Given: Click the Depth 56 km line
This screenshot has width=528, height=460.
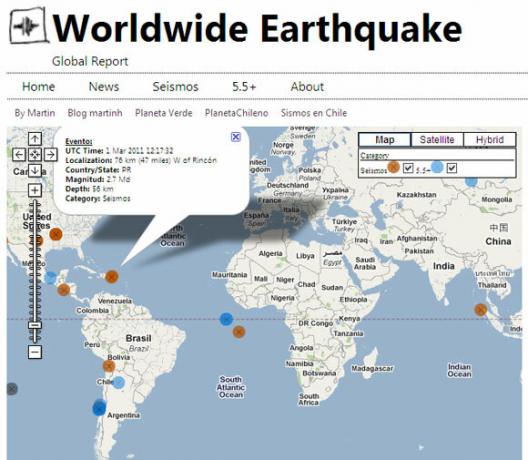Looking at the screenshot, I should pos(89,189).
